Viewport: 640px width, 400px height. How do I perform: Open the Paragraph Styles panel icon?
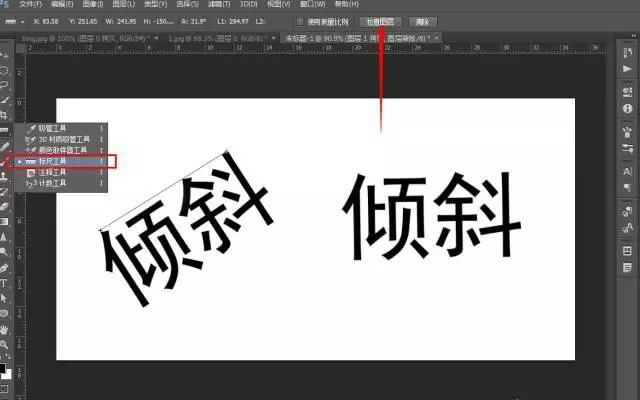627,211
